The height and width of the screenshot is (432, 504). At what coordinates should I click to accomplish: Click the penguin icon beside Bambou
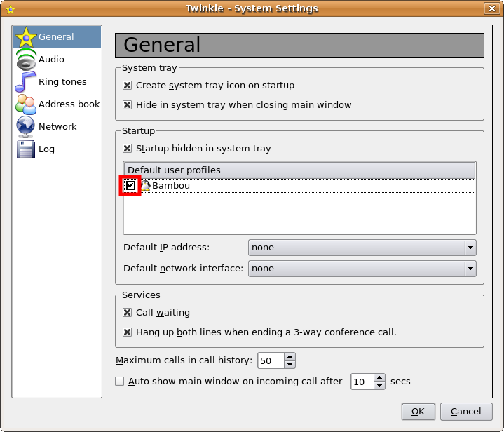click(146, 186)
